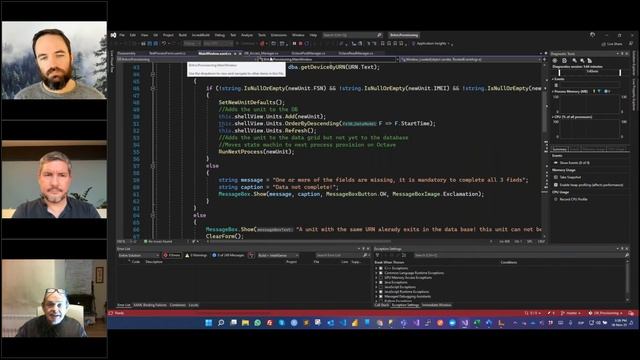Toggle Common Language Runtime Exceptions checkbox
640x360 pixels.
point(381,273)
